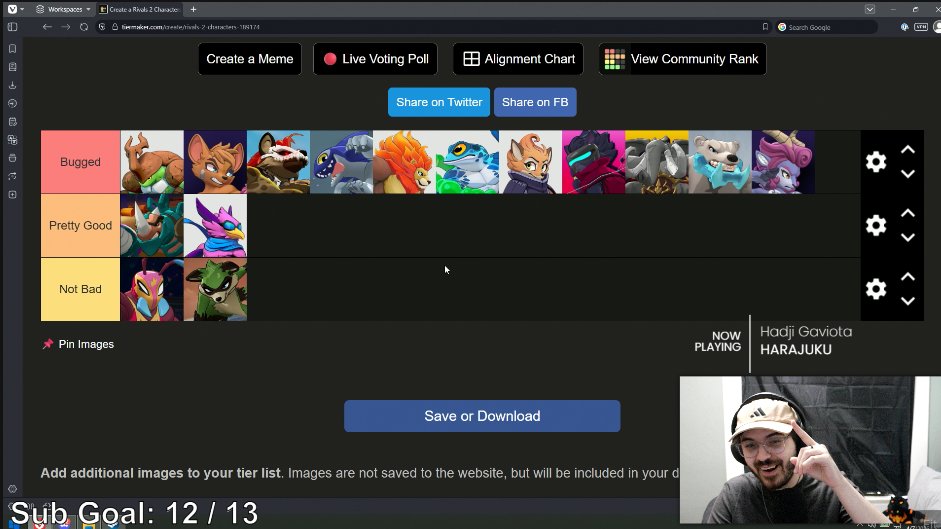Move Not Bad tier up with chevron
Screen dimensions: 941x529
point(908,277)
